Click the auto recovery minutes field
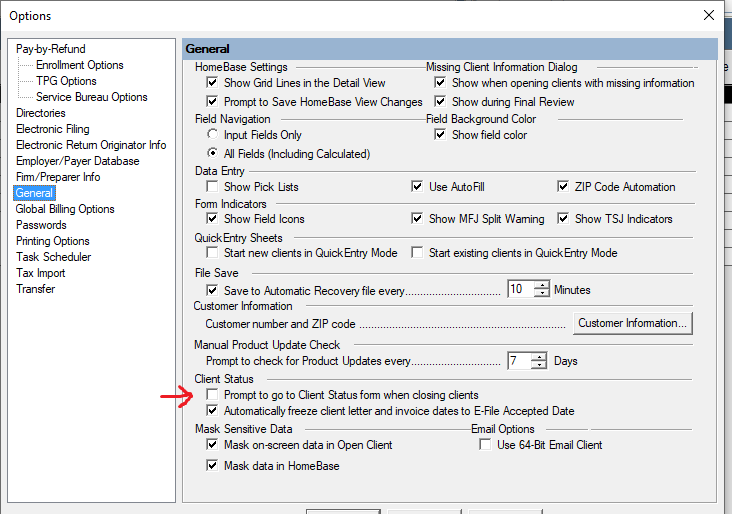 (x=519, y=290)
